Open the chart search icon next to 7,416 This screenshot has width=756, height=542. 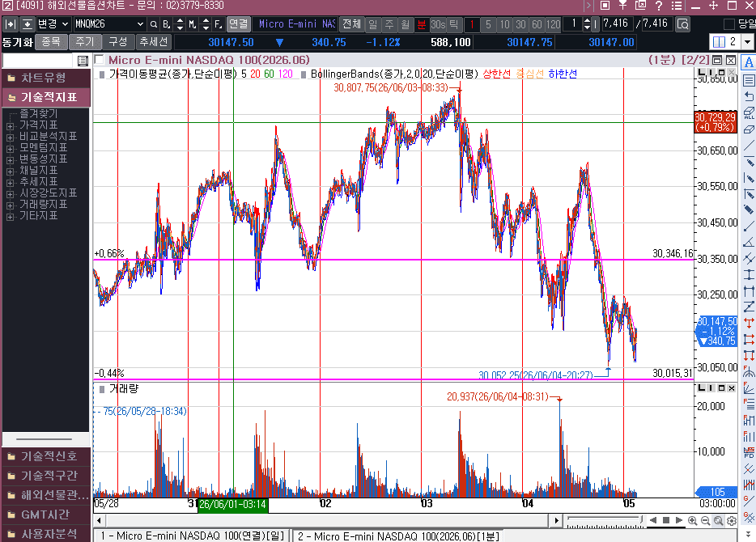[x=682, y=24]
